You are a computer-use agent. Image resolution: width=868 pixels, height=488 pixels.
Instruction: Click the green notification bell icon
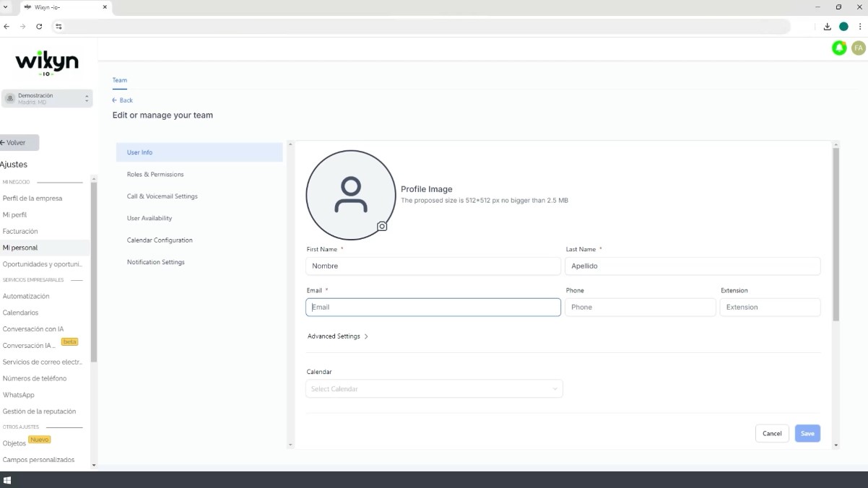839,48
